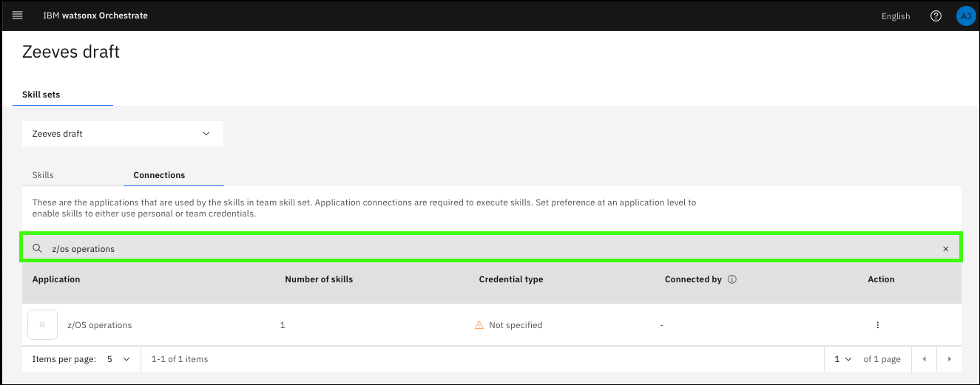Open the hamburger navigation menu
Screen dimensions: 980x385
click(x=18, y=16)
